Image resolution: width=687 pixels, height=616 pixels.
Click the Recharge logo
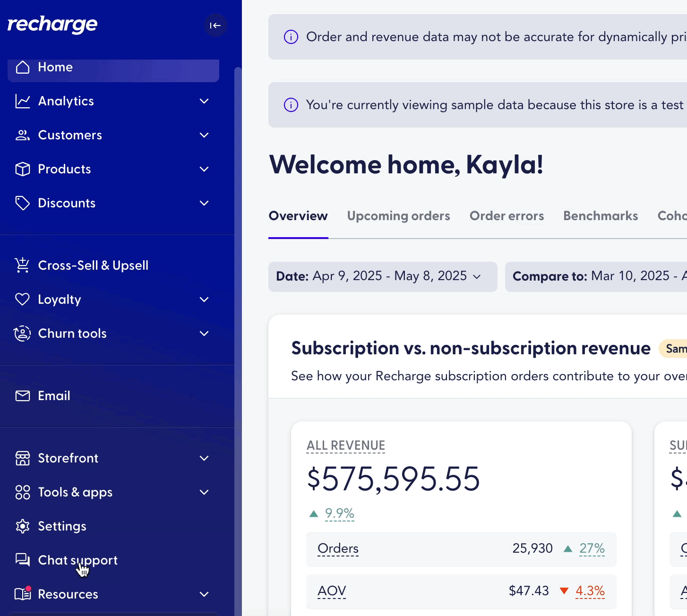point(52,25)
